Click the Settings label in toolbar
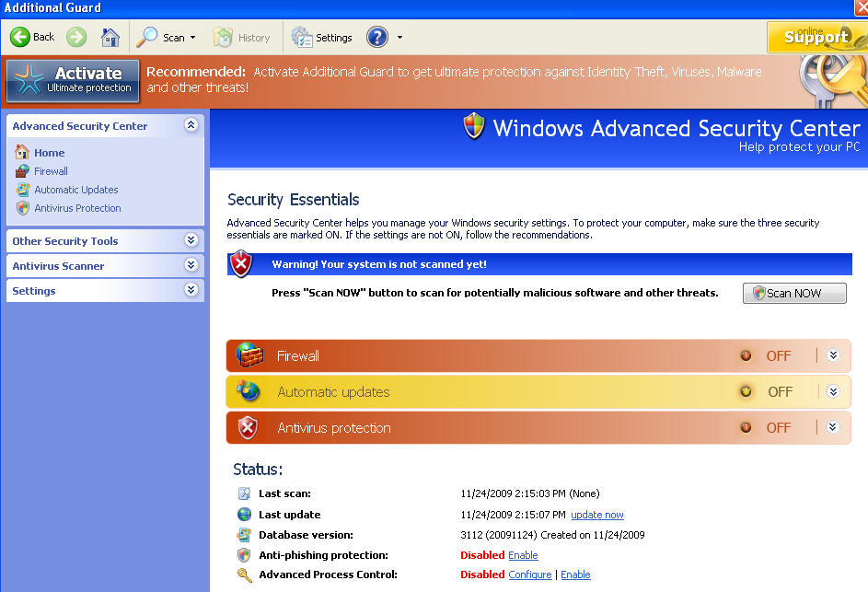The width and height of the screenshot is (868, 592). 334,38
